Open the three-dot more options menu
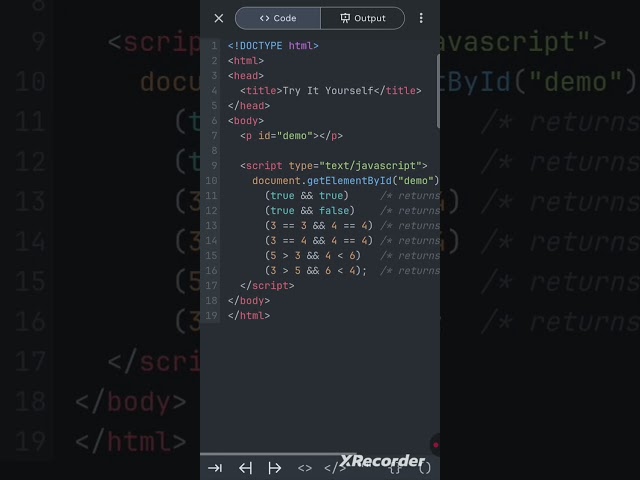 (421, 18)
